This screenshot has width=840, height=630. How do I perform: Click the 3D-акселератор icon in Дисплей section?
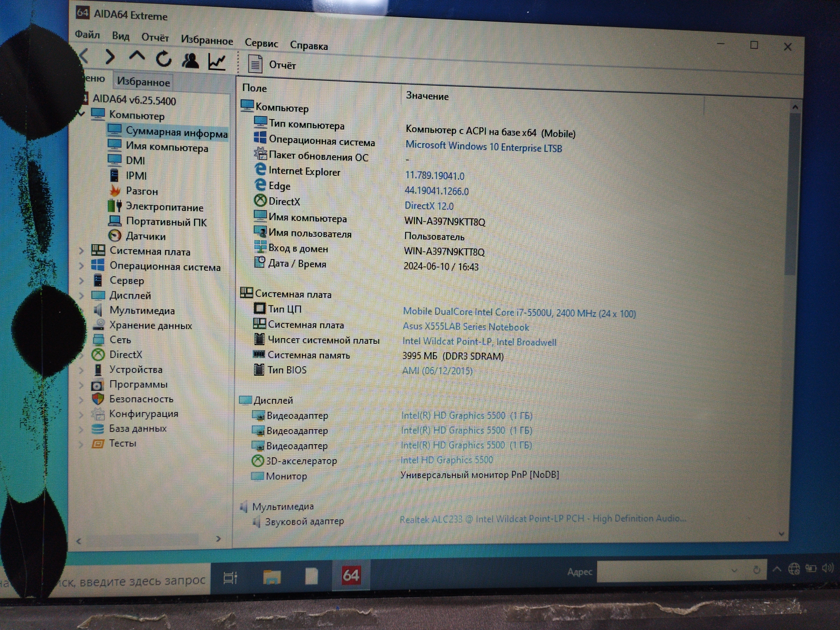coord(257,461)
